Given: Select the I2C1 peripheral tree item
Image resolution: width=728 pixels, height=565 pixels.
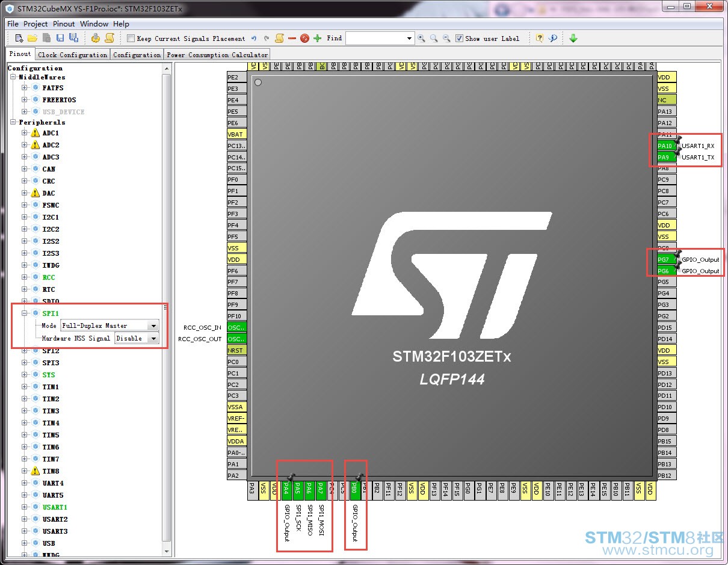Looking at the screenshot, I should click(x=51, y=217).
